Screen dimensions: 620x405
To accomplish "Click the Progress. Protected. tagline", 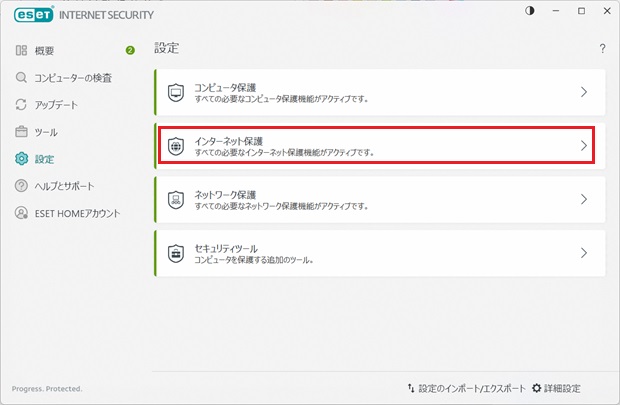I will pos(47,389).
